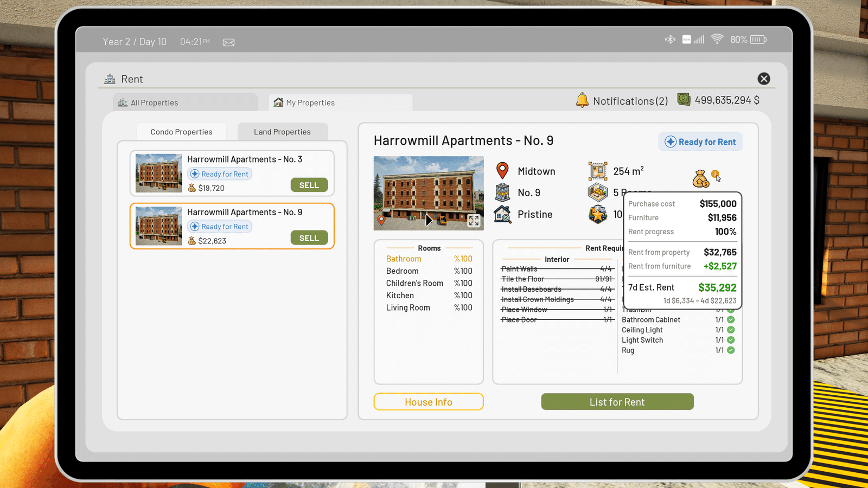This screenshot has height=488, width=868.
Task: Select the Bedroom room row
Action: tap(429, 271)
